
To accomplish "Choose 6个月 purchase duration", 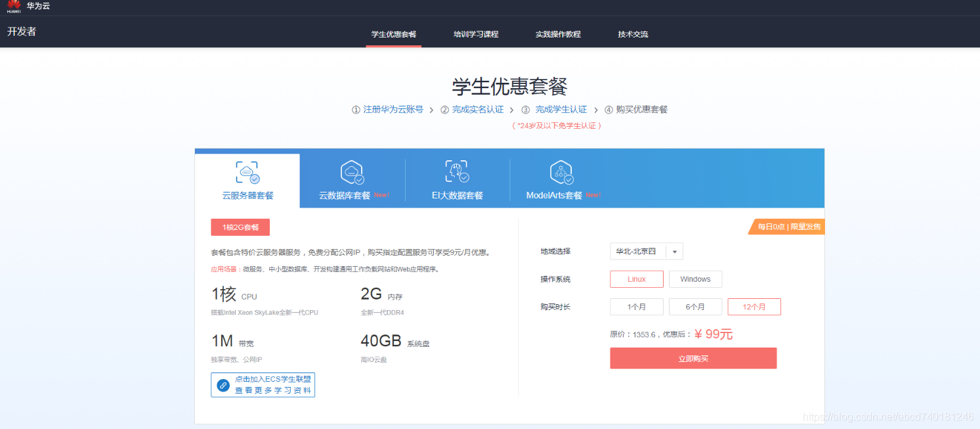I will tap(695, 307).
